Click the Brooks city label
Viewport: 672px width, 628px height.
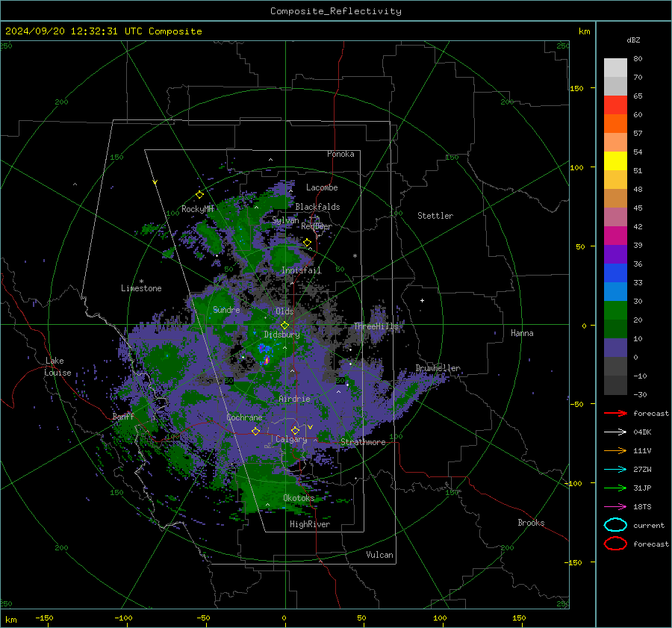pos(531,523)
